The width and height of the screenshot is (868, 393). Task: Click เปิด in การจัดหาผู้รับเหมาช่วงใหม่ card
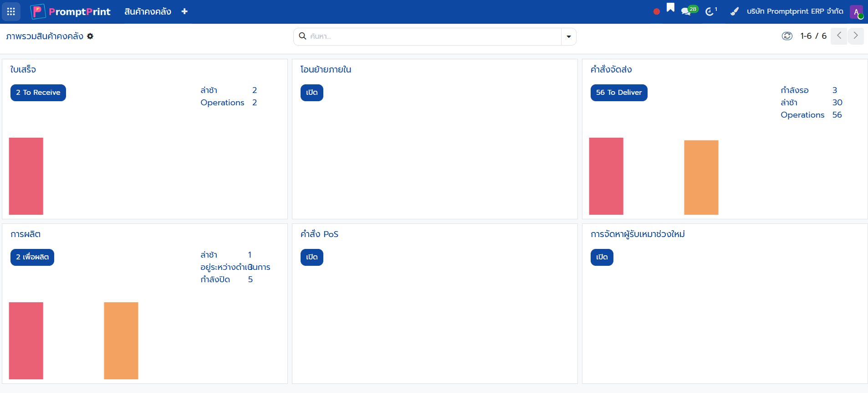click(602, 257)
